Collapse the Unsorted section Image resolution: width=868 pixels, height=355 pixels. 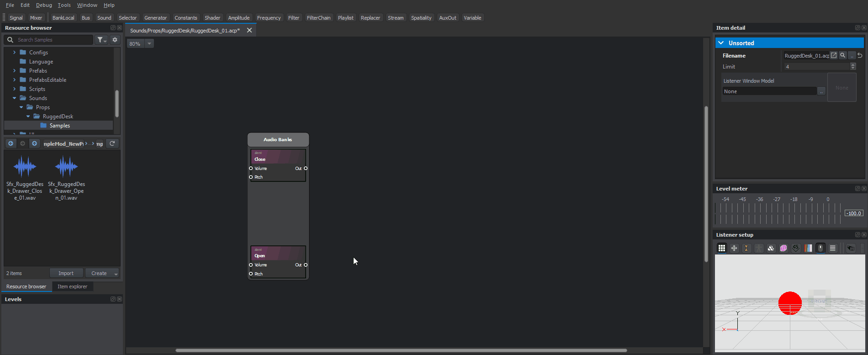pyautogui.click(x=721, y=43)
